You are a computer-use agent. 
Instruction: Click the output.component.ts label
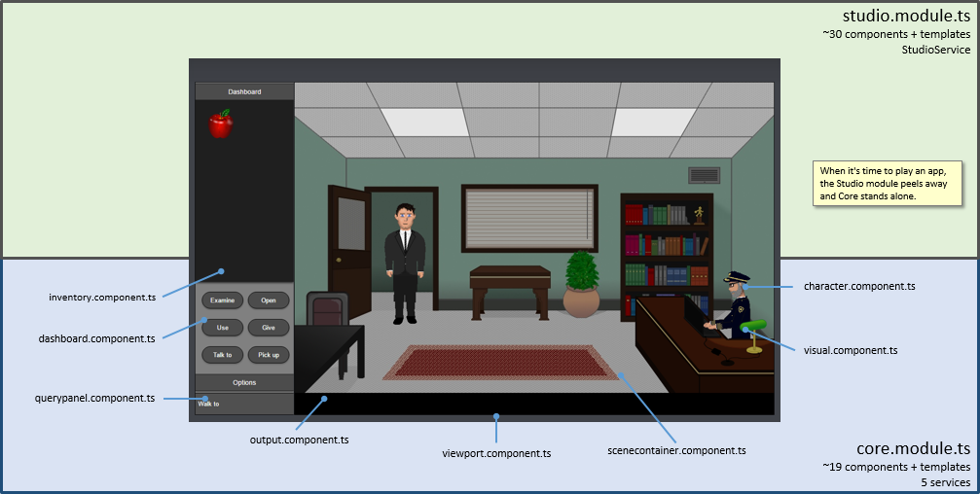point(300,440)
